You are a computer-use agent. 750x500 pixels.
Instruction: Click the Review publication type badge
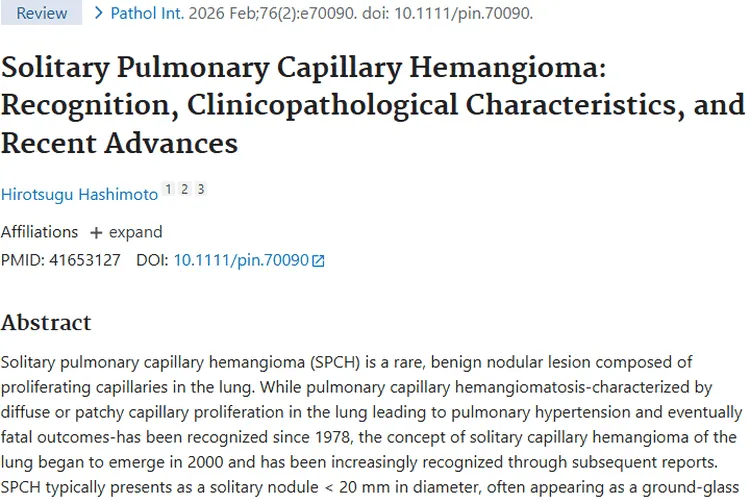pos(41,13)
